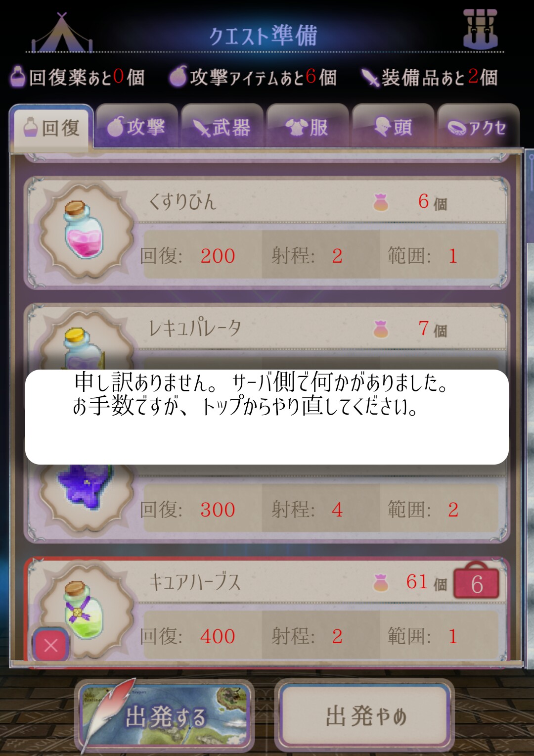The width and height of the screenshot is (534, 756).
Task: Open the 服 clothing tab
Action: (x=308, y=127)
